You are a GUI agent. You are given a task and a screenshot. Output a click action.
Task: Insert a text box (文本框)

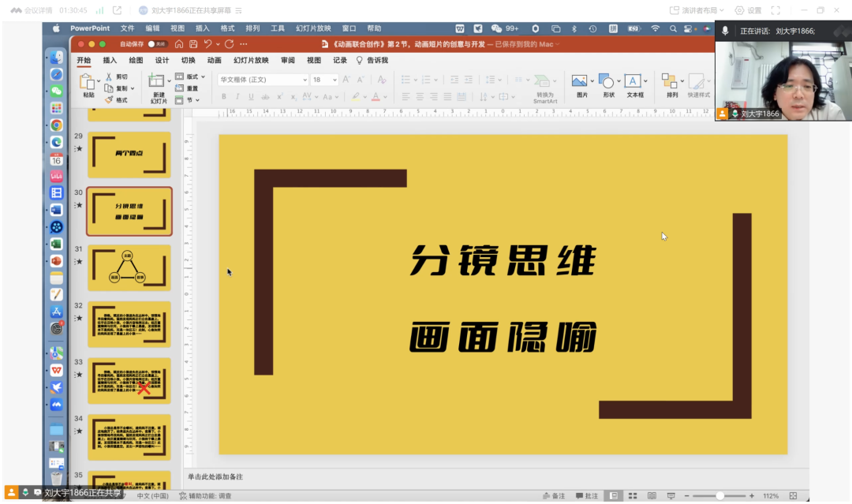pos(633,81)
